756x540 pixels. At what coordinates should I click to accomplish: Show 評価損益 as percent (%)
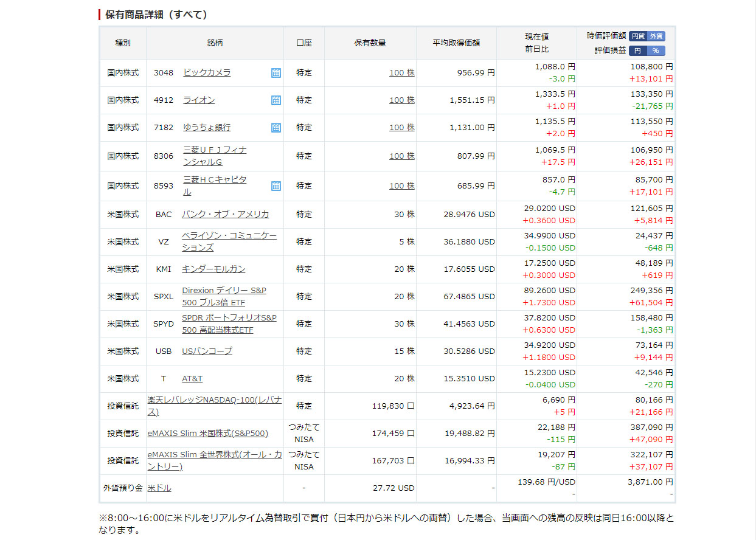click(x=656, y=51)
